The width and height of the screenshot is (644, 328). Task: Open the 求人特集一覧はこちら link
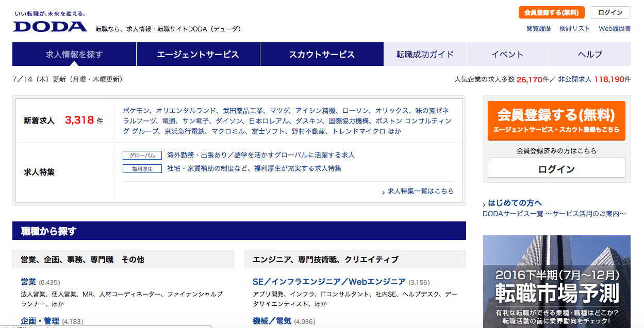click(421, 191)
